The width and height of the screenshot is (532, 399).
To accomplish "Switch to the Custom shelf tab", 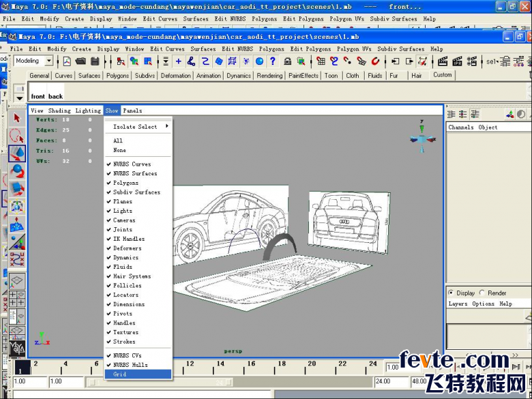I will coord(443,75).
